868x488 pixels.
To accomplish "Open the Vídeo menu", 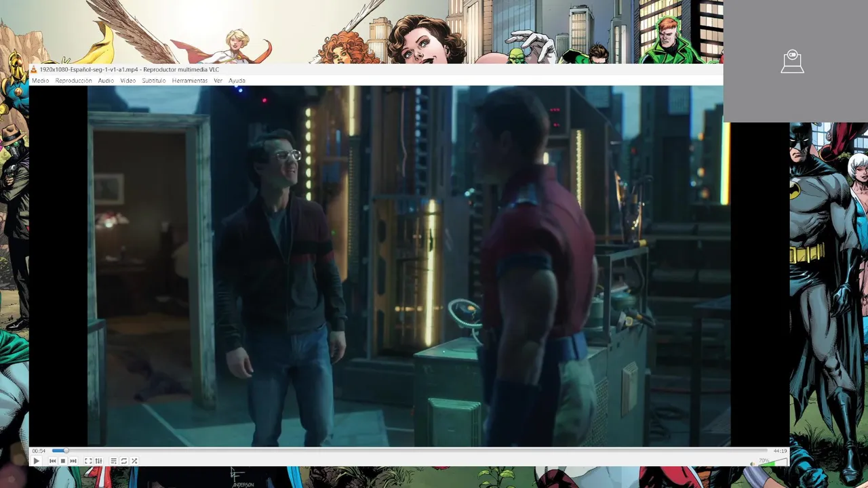I will coord(128,81).
